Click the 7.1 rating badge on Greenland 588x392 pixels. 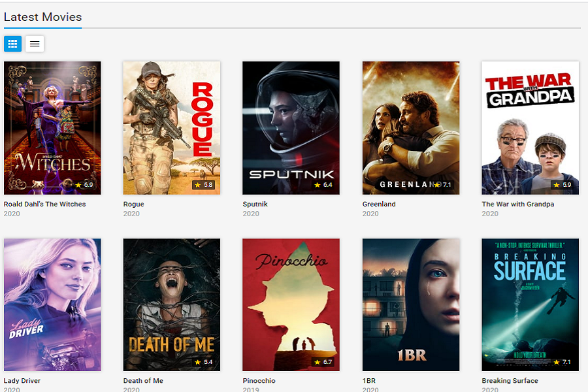point(442,185)
